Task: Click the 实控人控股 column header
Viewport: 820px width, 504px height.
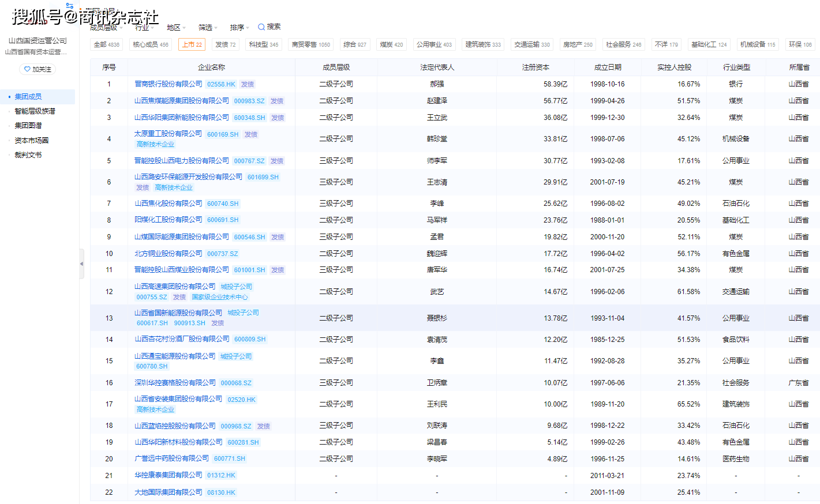Action: tap(674, 67)
